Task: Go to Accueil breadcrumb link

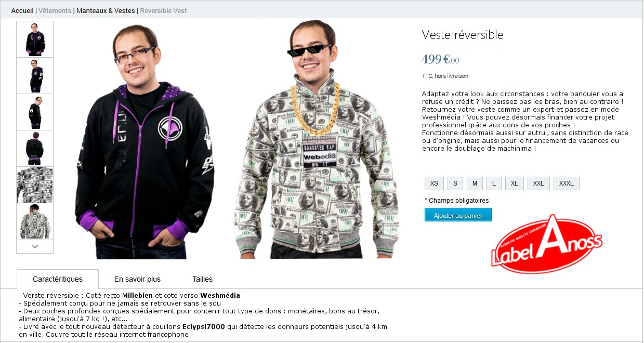Action: tap(22, 10)
